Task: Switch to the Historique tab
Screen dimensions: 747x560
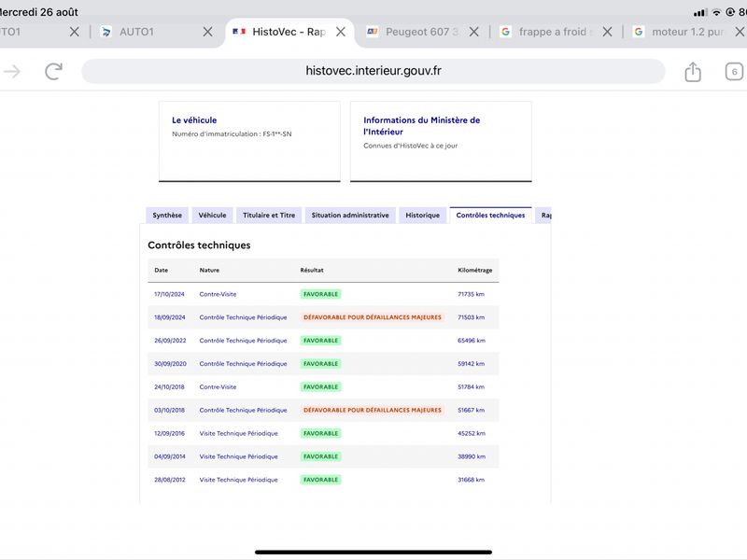Action: coord(423,216)
